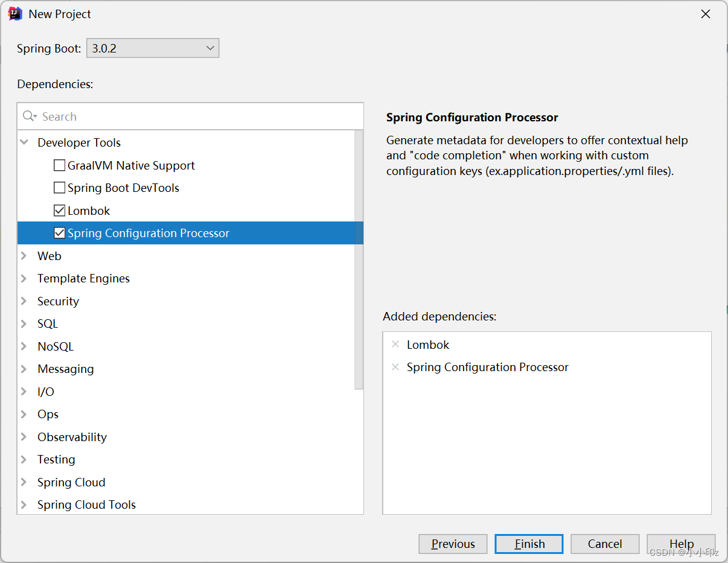The image size is (728, 563).
Task: Click the Spring Configuration Processor description heading
Action: [472, 117]
